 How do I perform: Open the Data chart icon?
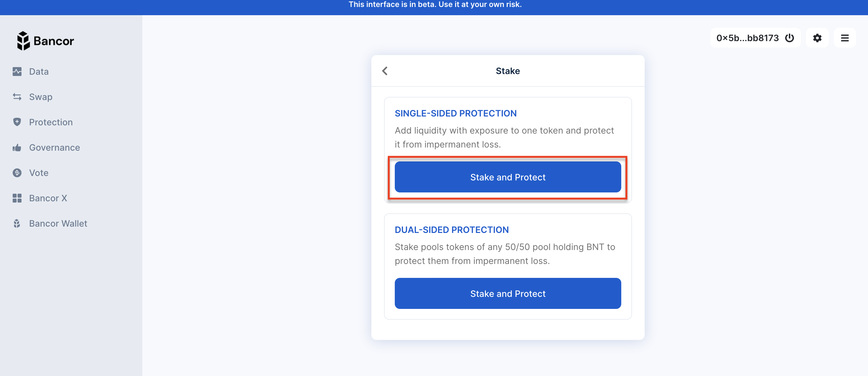point(17,72)
